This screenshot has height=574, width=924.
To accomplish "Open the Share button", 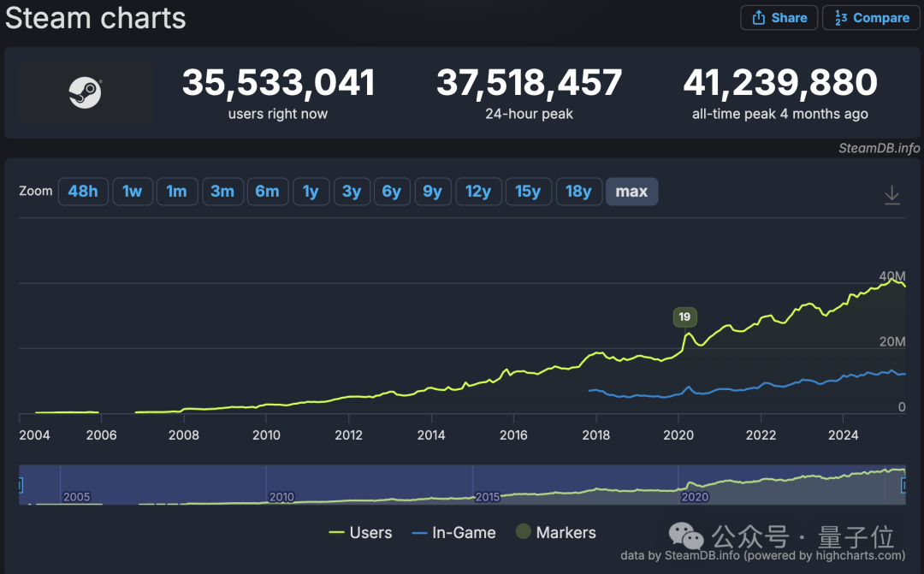I will pos(779,18).
